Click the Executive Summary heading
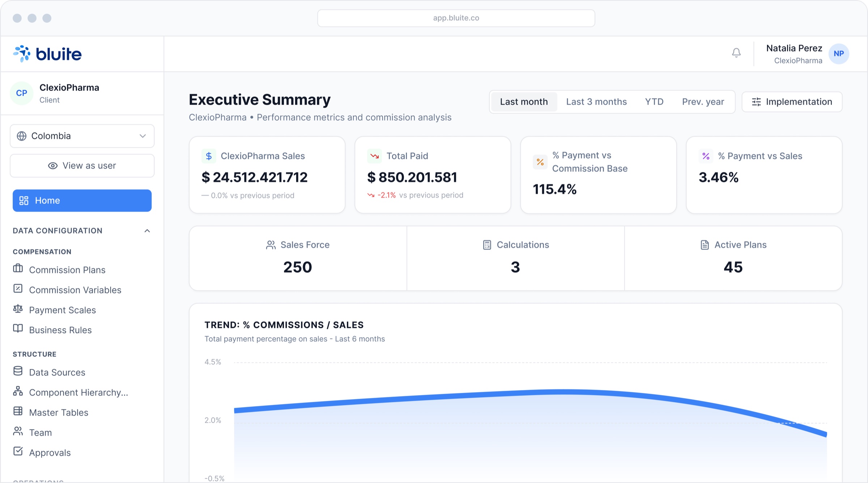This screenshot has width=868, height=483. pyautogui.click(x=260, y=100)
